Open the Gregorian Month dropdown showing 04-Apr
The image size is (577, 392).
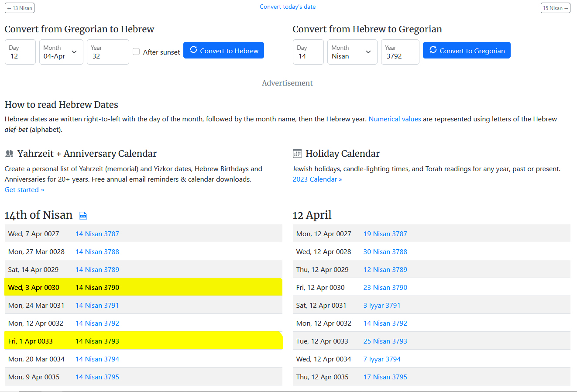click(61, 52)
